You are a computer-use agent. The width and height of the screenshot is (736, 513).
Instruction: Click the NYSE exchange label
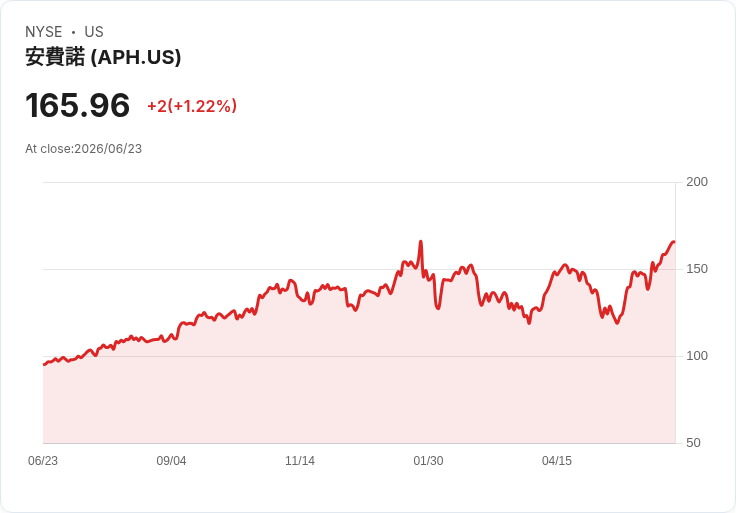44,32
